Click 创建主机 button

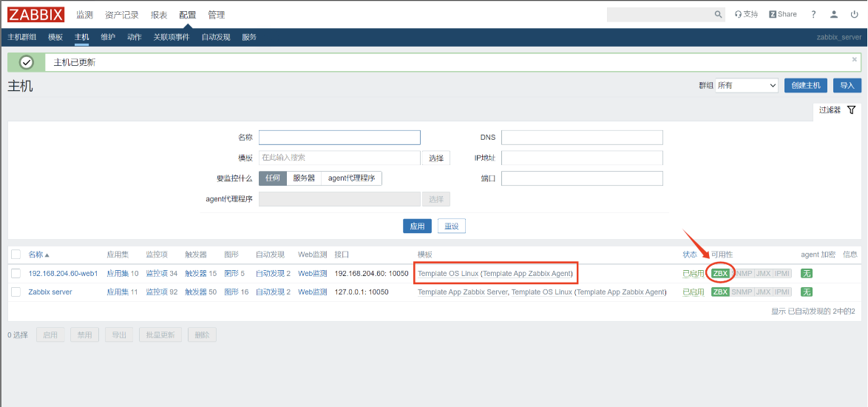pos(806,85)
